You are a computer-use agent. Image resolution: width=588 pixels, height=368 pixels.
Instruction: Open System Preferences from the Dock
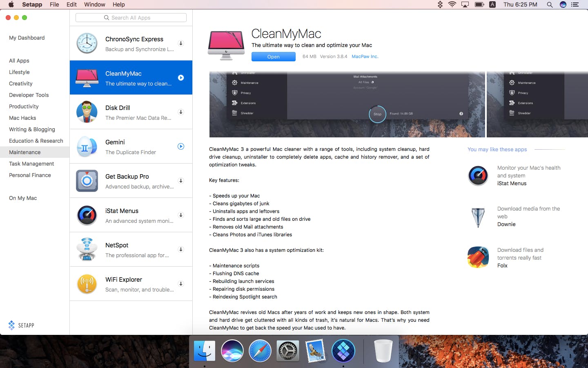click(287, 351)
